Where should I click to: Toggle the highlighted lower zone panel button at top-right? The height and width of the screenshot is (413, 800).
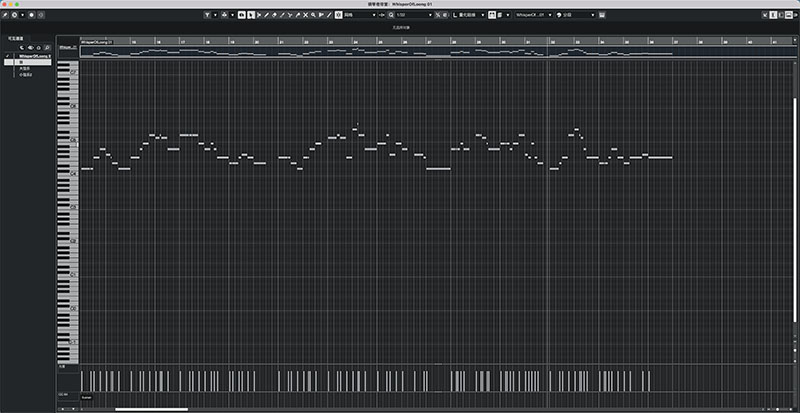point(789,15)
